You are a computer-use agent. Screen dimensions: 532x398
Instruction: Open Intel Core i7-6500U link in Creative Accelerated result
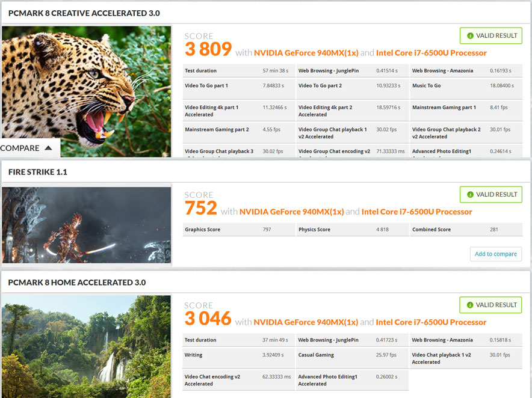[431, 53]
